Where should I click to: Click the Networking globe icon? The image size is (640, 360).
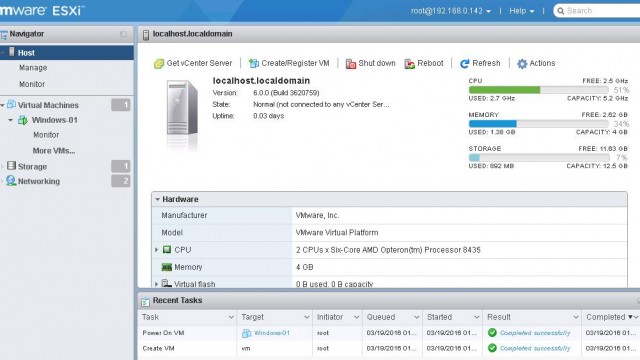tap(11, 180)
